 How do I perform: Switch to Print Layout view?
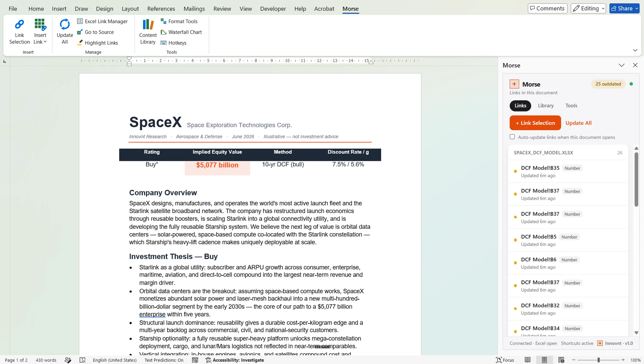[x=544, y=360]
